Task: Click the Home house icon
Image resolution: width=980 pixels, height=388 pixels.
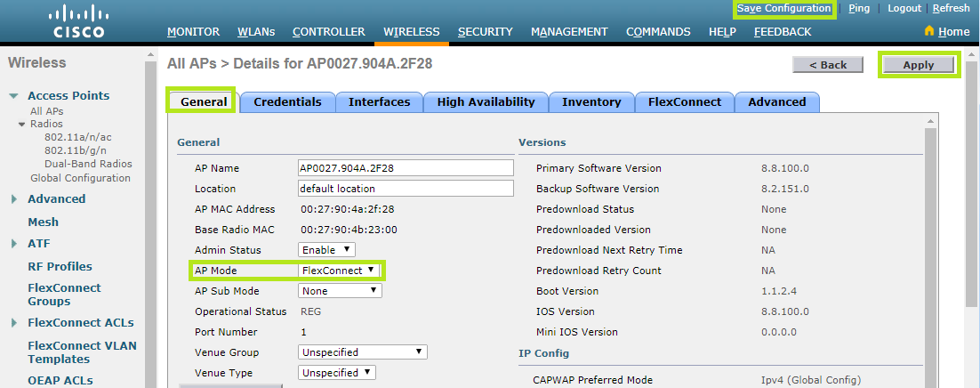Action: (929, 31)
